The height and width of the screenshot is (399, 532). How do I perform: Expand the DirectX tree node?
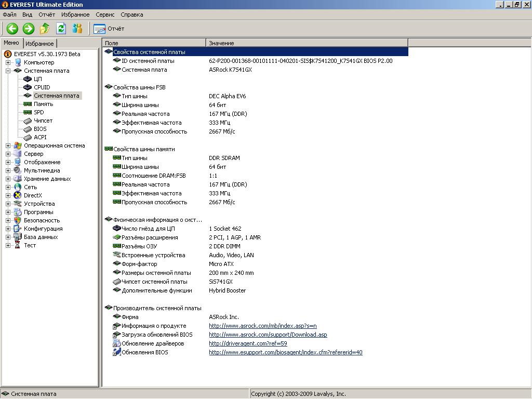click(8, 195)
